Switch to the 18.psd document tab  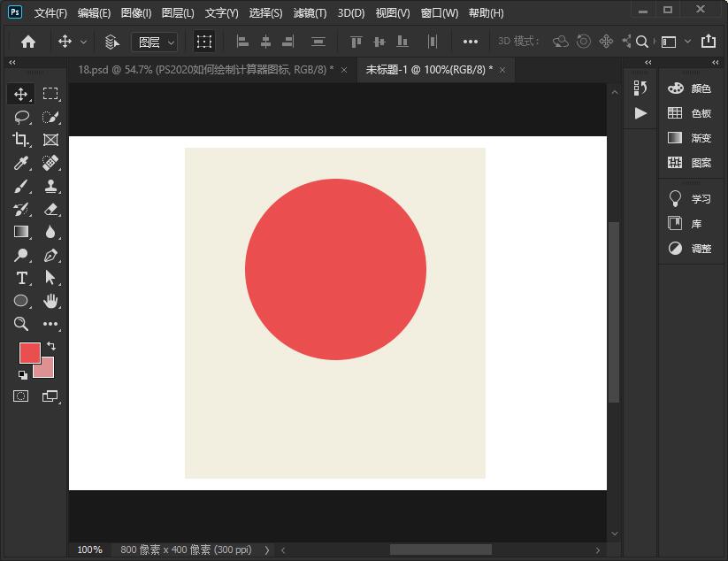[204, 69]
